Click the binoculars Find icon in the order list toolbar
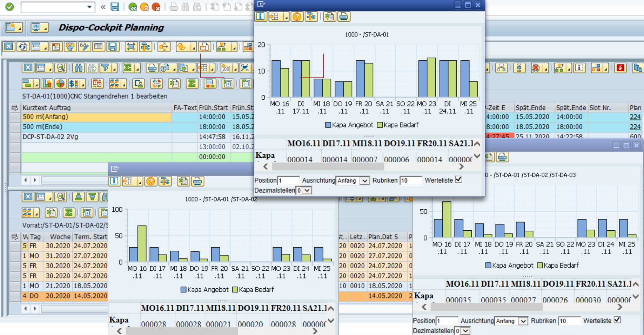The image size is (644, 335). (x=78, y=68)
